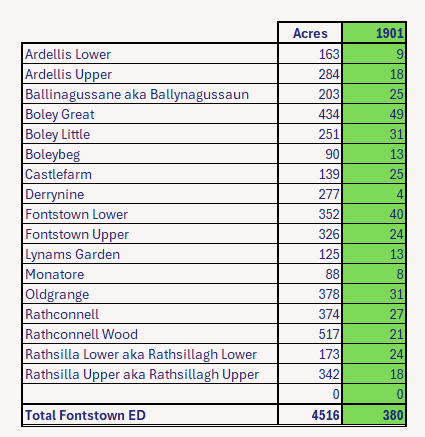Viewport: 425px width, 437px height.
Task: Select acres value 163 for Ardellis Lower
Action: (x=310, y=54)
